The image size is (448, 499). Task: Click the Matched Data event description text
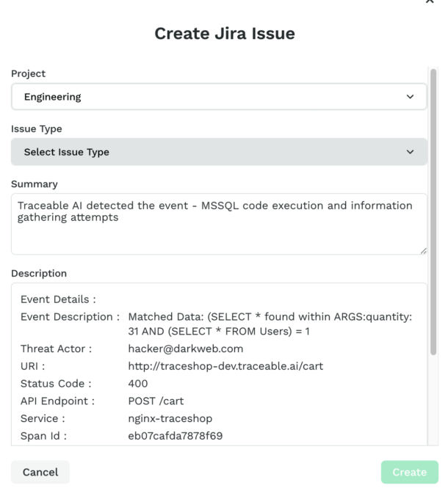click(269, 324)
